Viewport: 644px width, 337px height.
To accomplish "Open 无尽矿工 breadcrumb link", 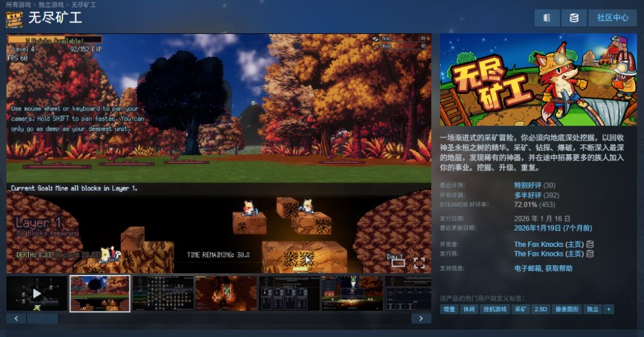I will [84, 5].
